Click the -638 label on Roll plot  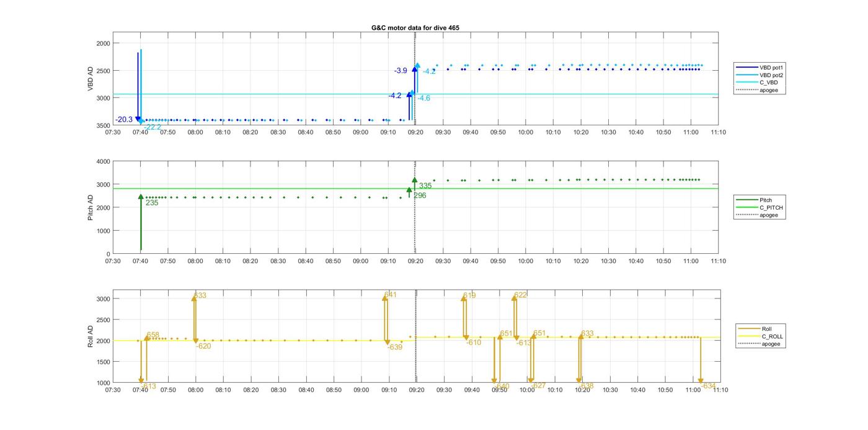point(586,386)
